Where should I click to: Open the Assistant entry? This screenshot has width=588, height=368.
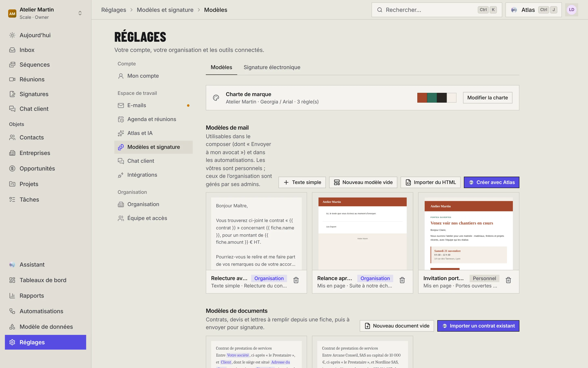pyautogui.click(x=46, y=265)
